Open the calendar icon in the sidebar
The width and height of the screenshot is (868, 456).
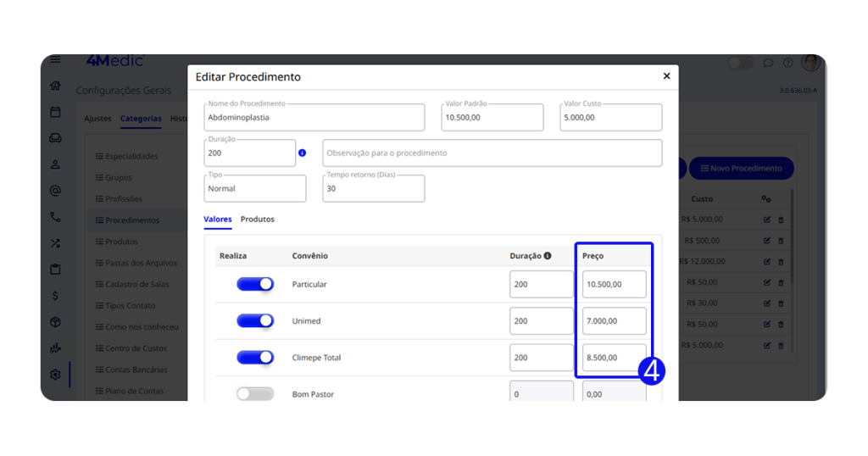pos(55,112)
